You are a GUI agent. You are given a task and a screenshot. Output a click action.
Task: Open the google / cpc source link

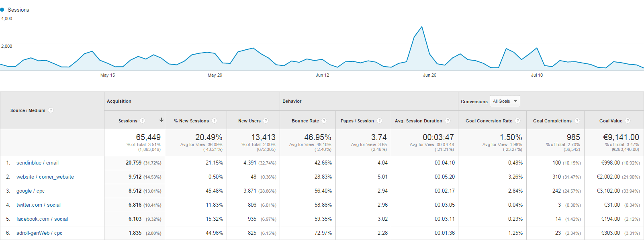pos(31,191)
